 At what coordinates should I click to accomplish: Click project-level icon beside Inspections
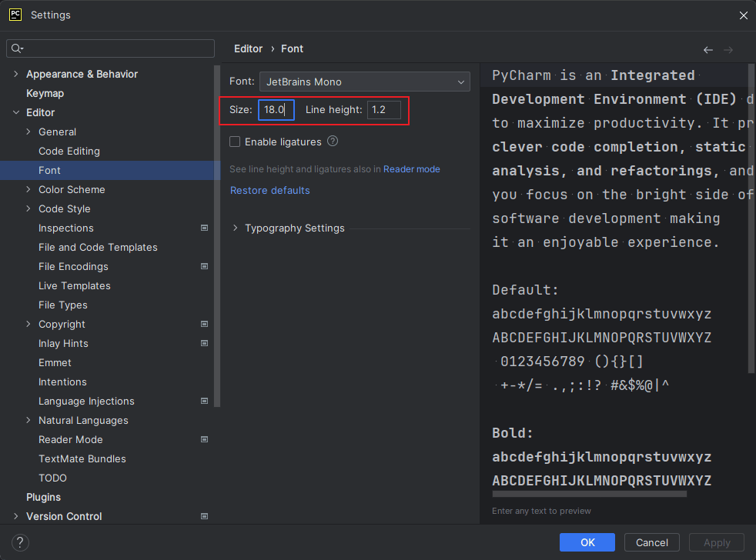point(204,228)
